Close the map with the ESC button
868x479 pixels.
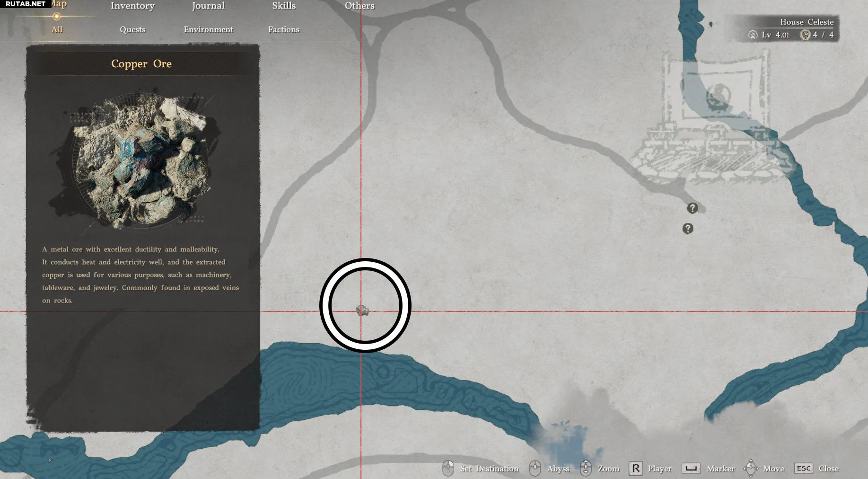coord(803,469)
